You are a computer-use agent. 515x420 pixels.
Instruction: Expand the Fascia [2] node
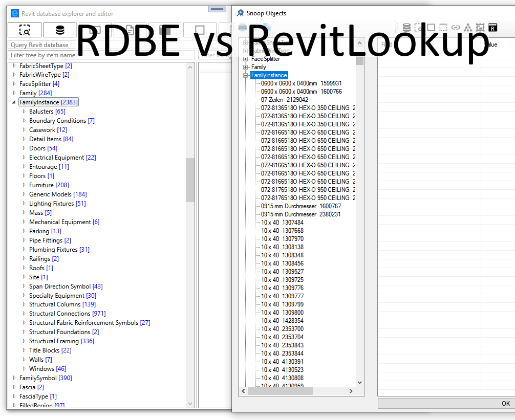pyautogui.click(x=14, y=387)
